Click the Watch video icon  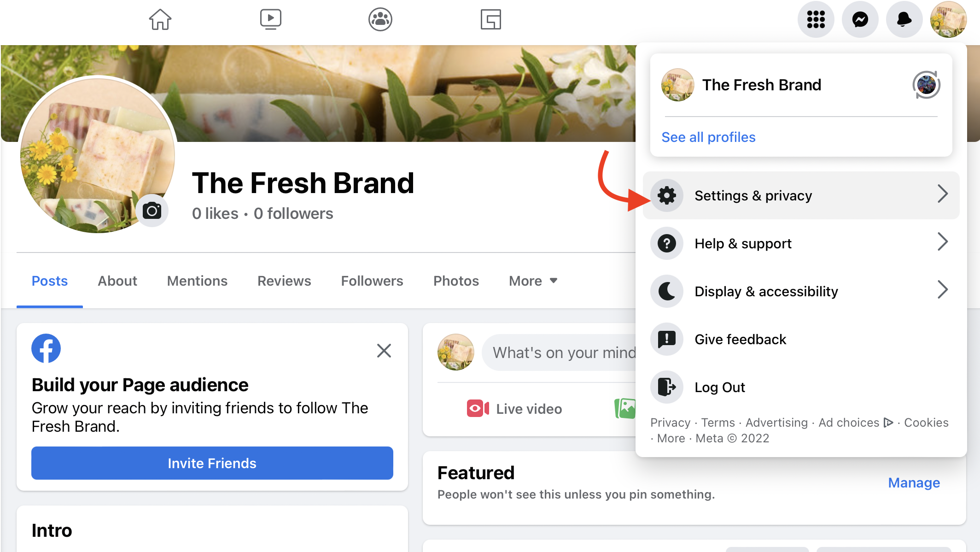271,18
